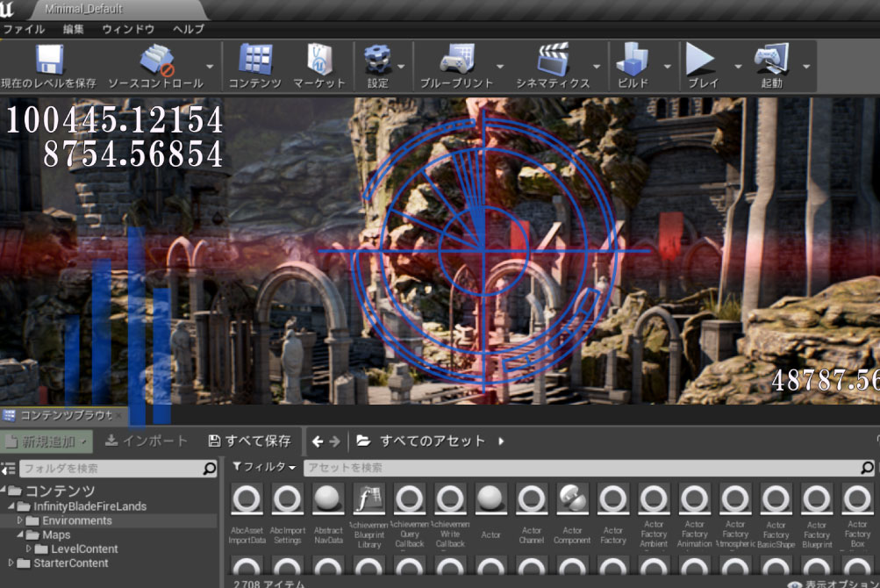The image size is (880, 588).
Task: Click すべてのアセット breadcrumb
Action: pyautogui.click(x=433, y=441)
